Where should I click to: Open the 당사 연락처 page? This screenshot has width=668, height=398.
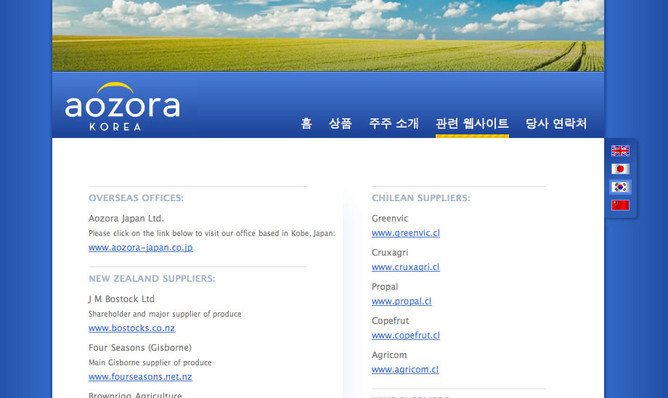tap(556, 124)
